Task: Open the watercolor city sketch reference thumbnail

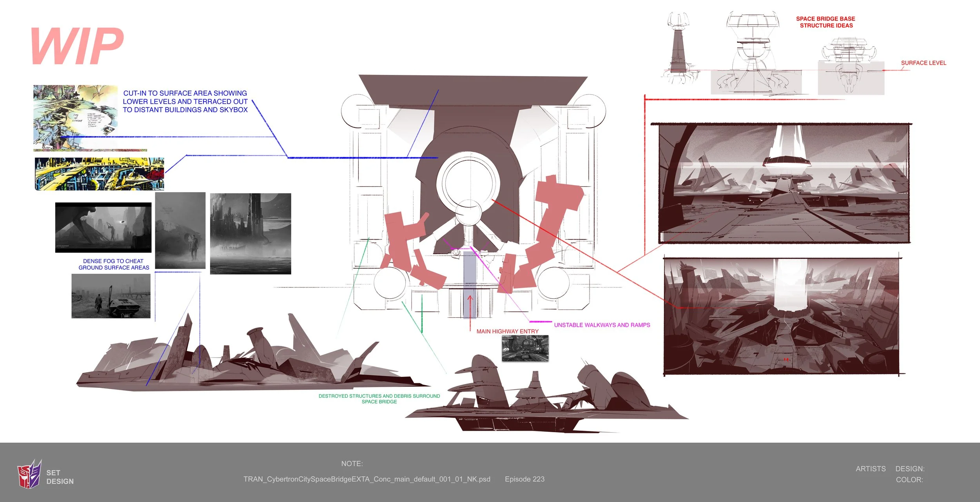Action: [x=75, y=118]
